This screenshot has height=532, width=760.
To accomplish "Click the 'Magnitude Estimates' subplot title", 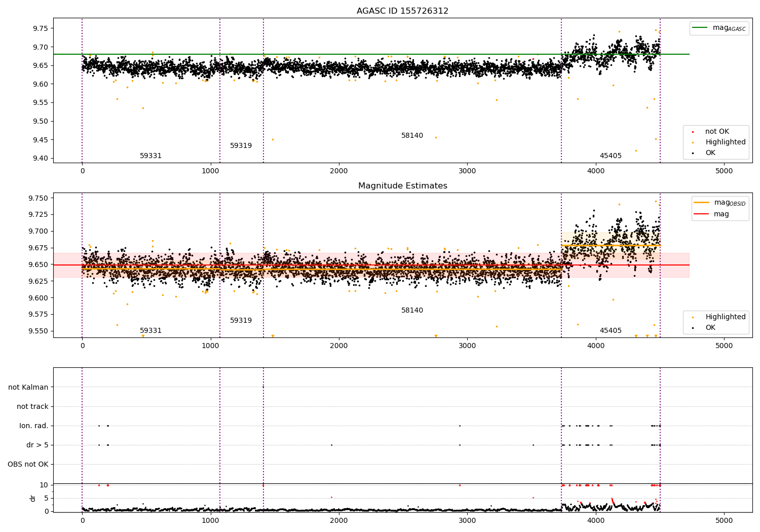I will (402, 186).
